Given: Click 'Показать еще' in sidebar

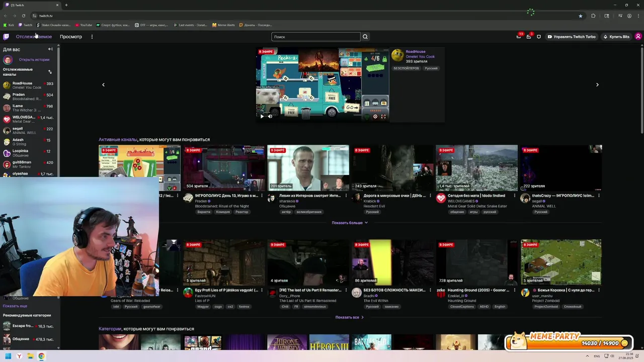Looking at the screenshot, I should click(x=15, y=306).
